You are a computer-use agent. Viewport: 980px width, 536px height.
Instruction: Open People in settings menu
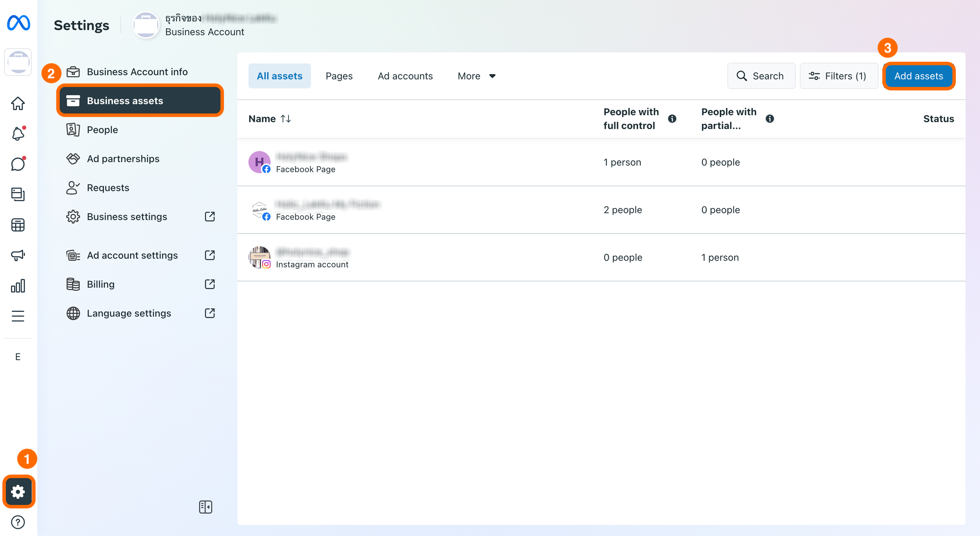click(102, 130)
